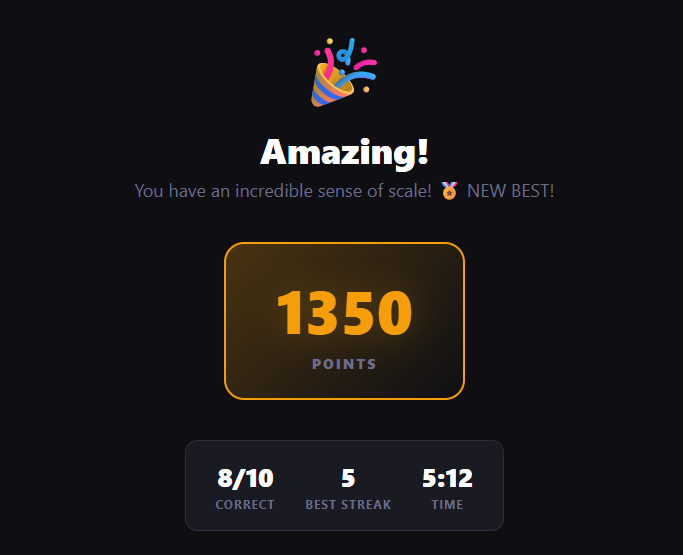Click the TIME stat label
The image size is (683, 555).
pyautogui.click(x=447, y=504)
